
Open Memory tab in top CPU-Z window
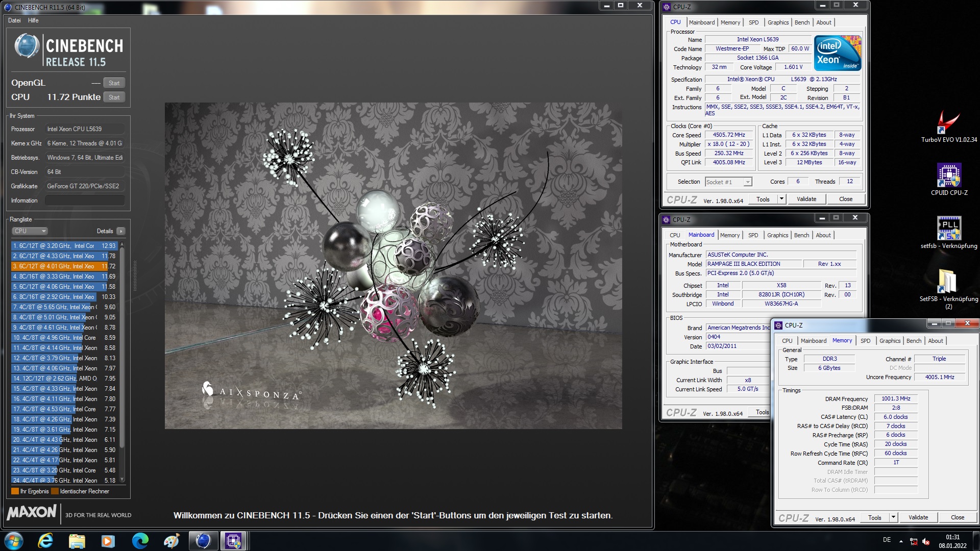(730, 22)
